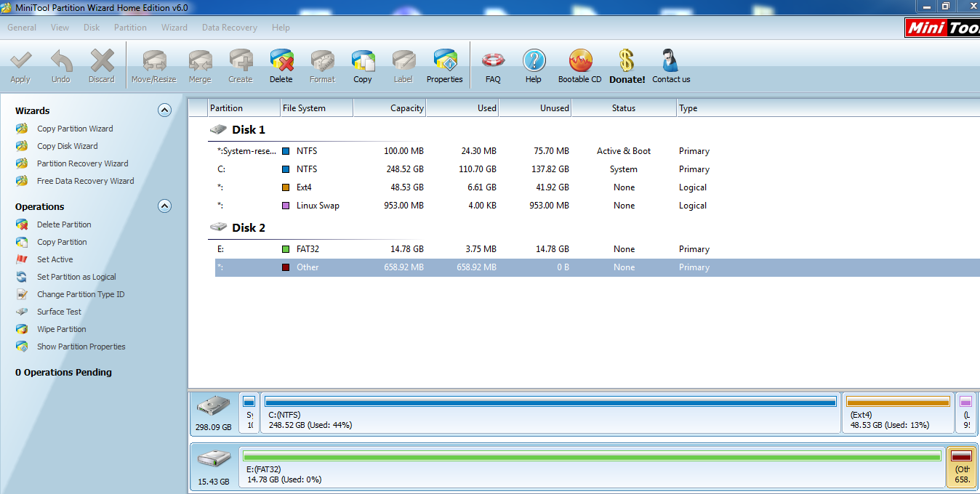Click Surface Test operation

(x=59, y=312)
